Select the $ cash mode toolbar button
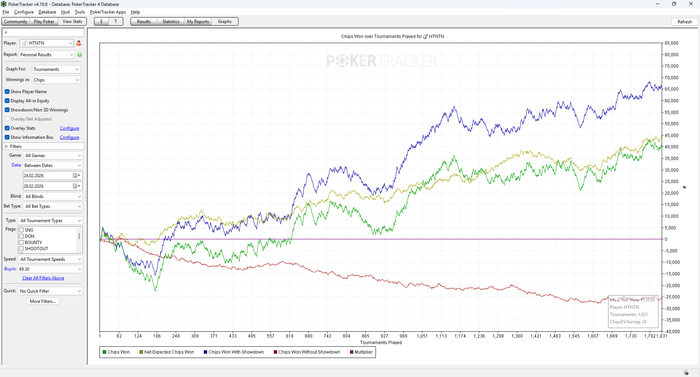The image size is (700, 377). [x=101, y=21]
